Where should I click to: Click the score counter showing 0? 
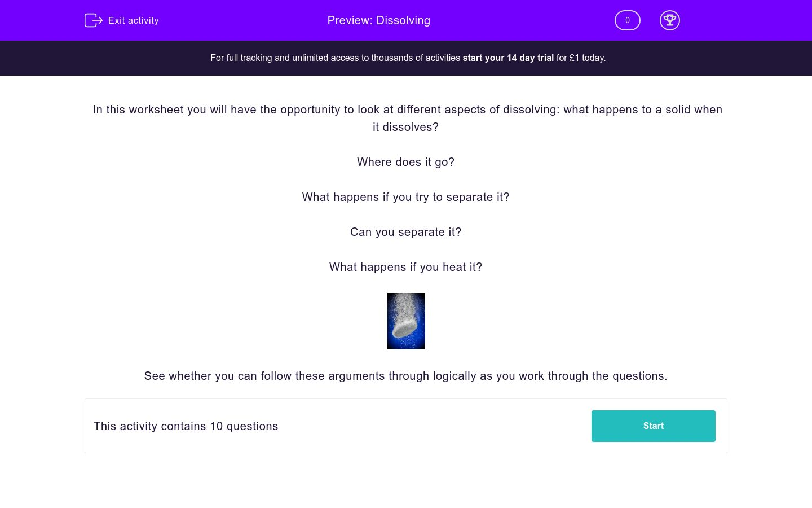click(627, 20)
